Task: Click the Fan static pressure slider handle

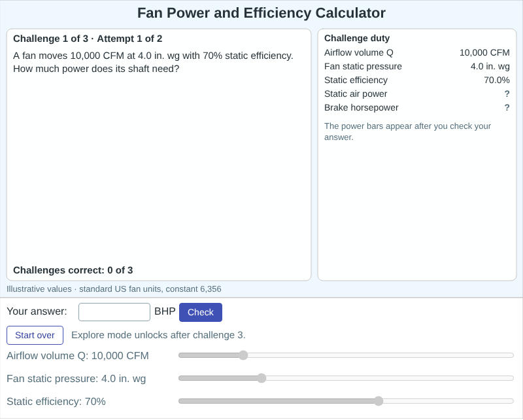Action: coord(261,378)
